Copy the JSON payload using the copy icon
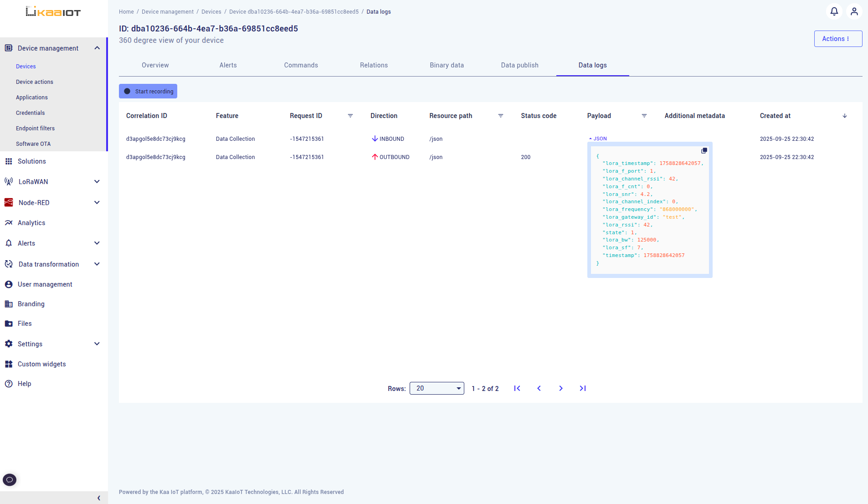The height and width of the screenshot is (504, 868). 704,150
